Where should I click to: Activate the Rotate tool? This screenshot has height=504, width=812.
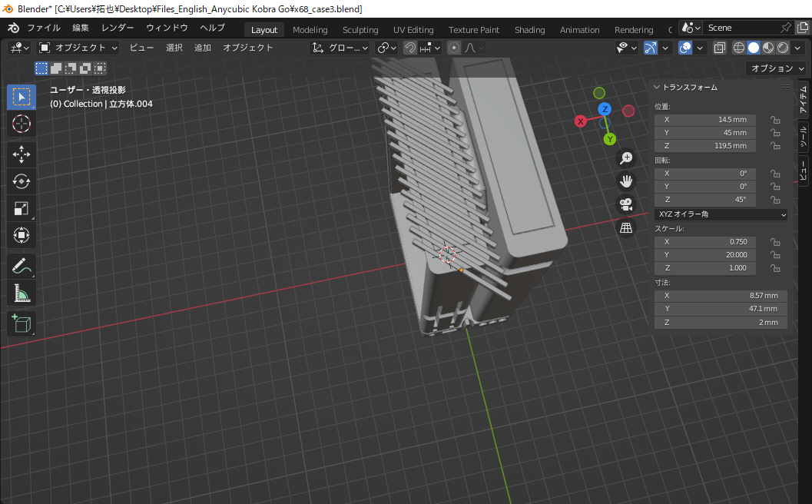22,181
